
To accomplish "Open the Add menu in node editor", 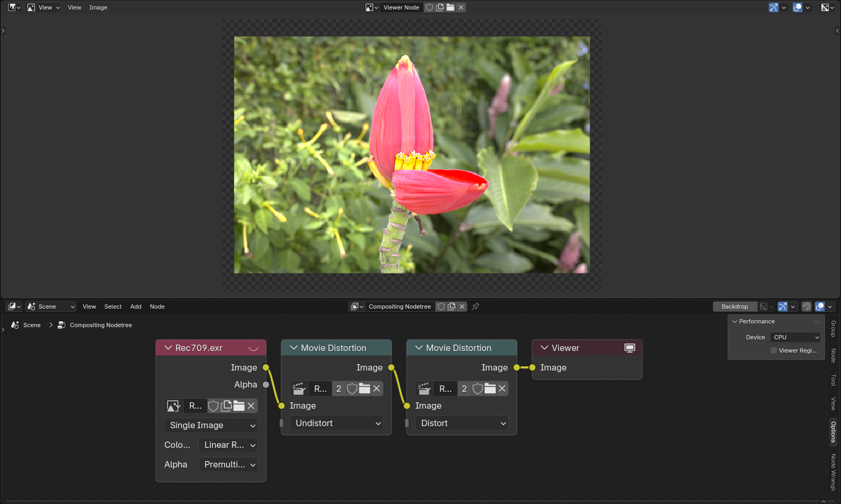I will 136,307.
